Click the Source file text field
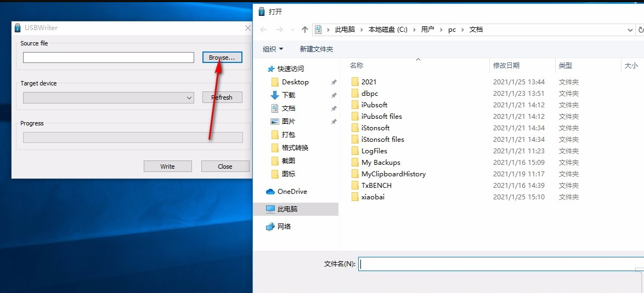The height and width of the screenshot is (293, 644). [x=109, y=58]
